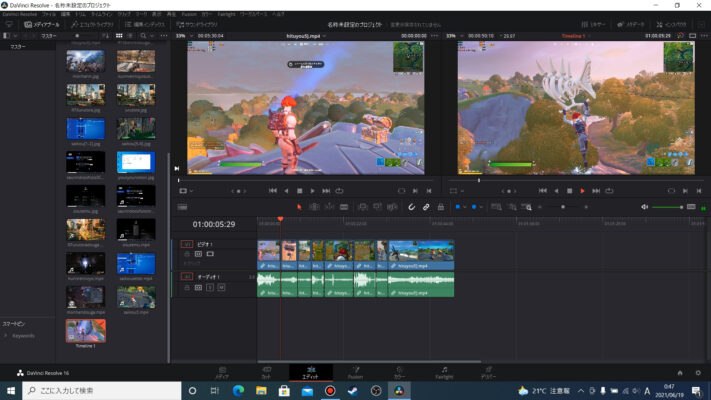Viewport: 711px width, 400px height.
Task: Click the 01:00:05:29 timecode field
Action: point(214,224)
